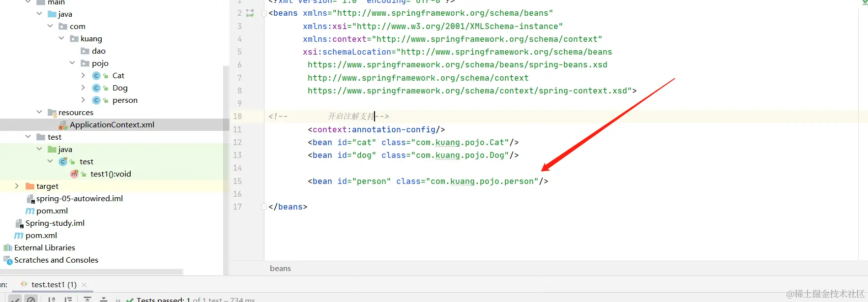Click the xmlns:context attribute on line 4
This screenshot has width=868, height=302.
[452, 39]
